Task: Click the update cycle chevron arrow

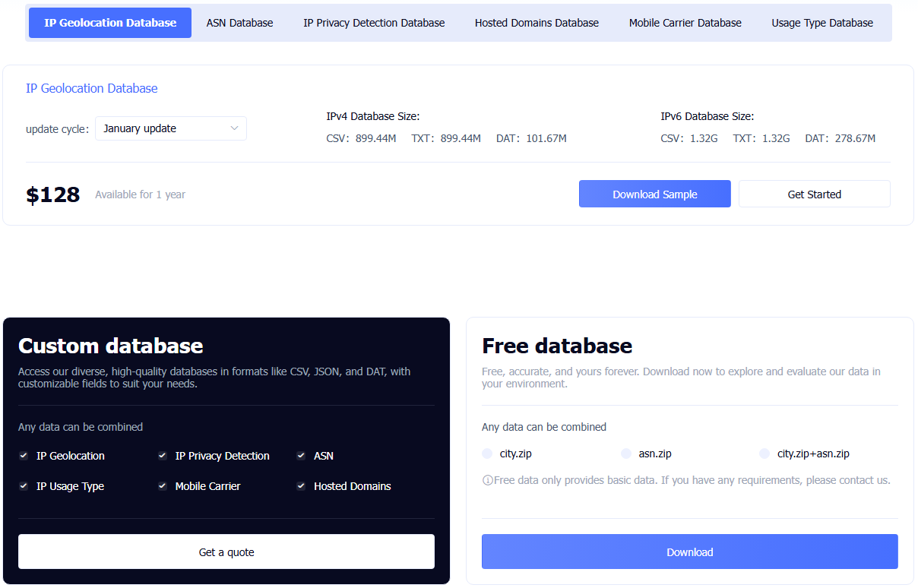Action: click(x=234, y=128)
